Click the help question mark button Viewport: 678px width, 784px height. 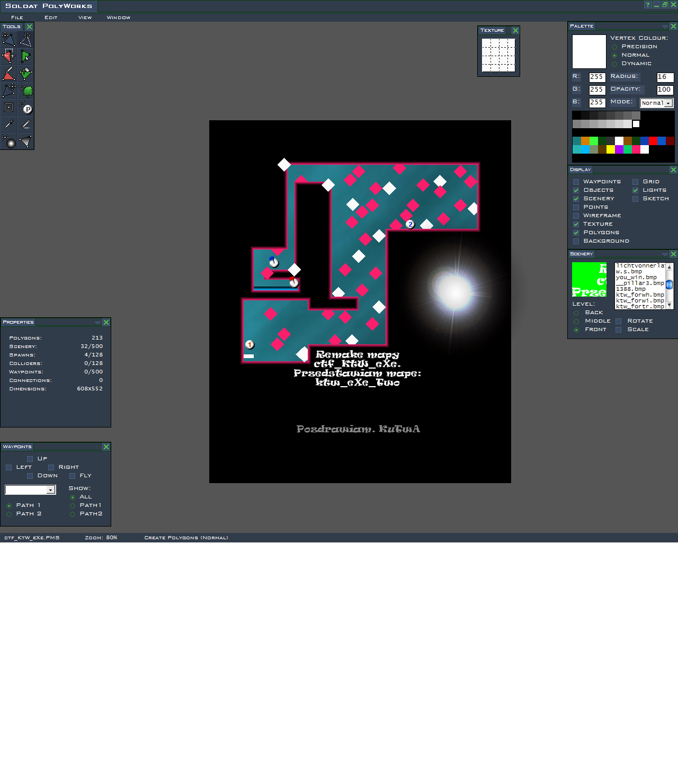point(647,5)
